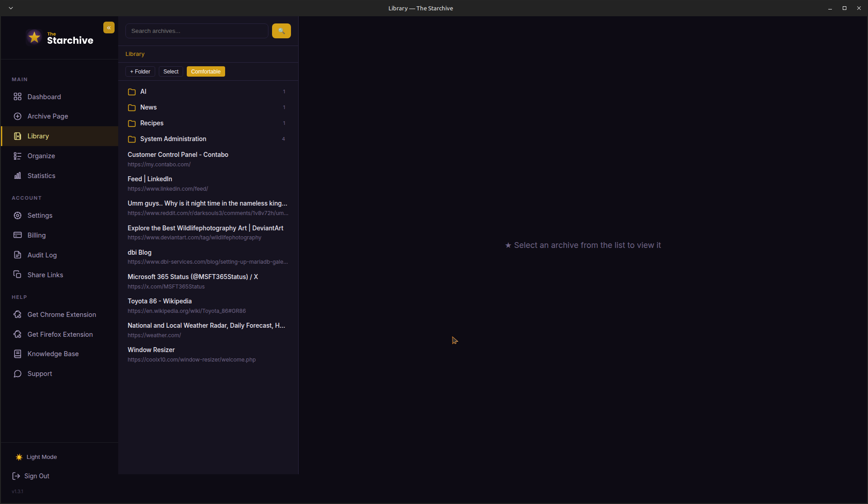Open the National and Local Weather Radar archive
This screenshot has width=868, height=504.
point(208,330)
